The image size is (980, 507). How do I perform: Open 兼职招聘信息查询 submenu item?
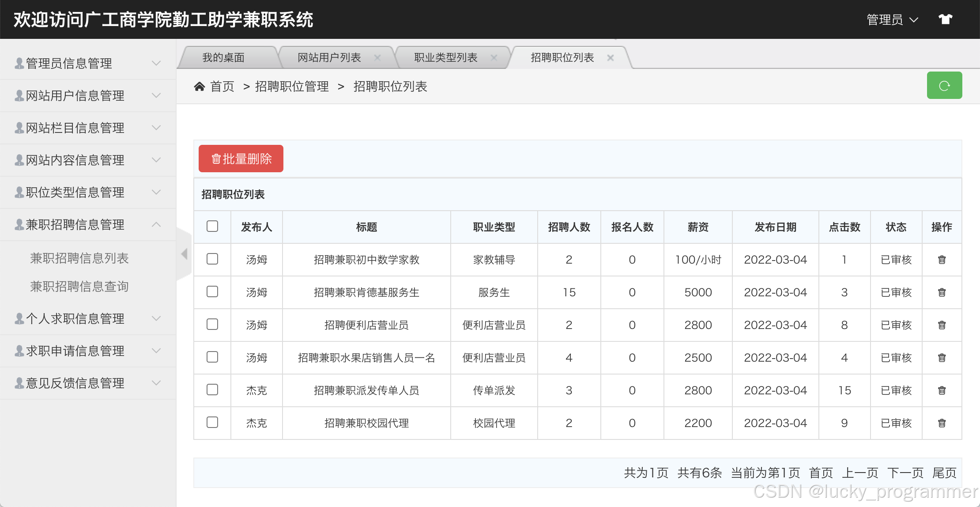point(79,286)
